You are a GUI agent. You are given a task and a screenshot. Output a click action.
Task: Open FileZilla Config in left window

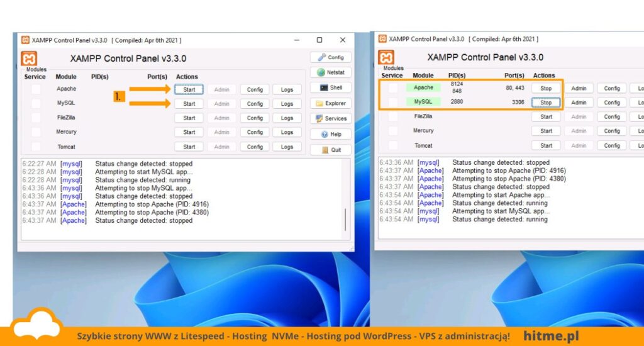point(255,118)
